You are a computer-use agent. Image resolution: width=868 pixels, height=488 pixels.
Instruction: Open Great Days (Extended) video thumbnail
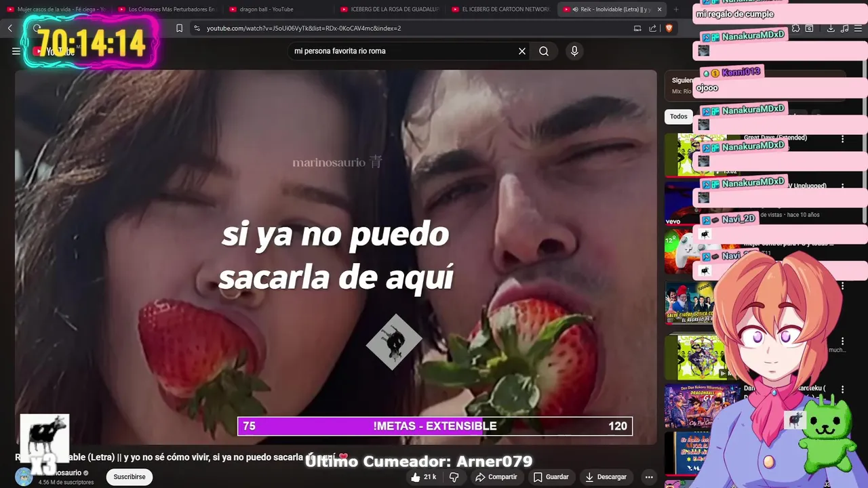(702, 155)
